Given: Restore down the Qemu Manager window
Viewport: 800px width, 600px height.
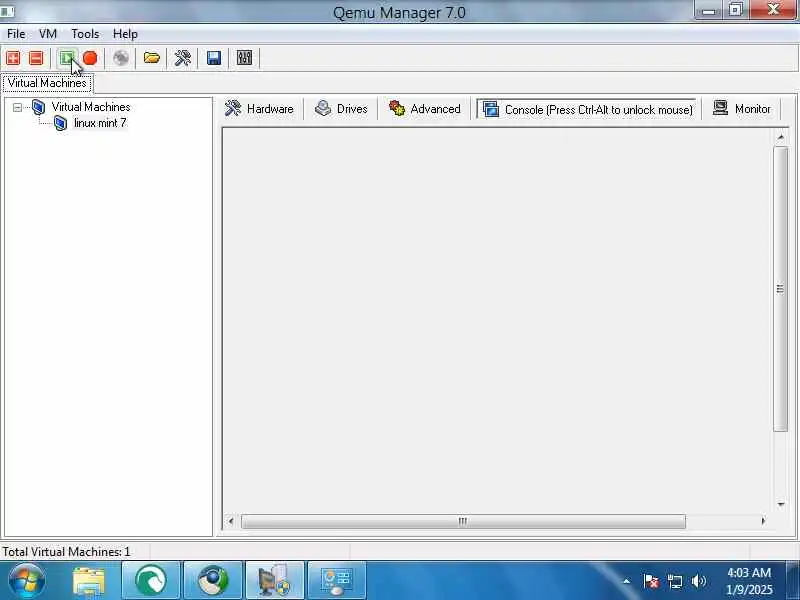Looking at the screenshot, I should tap(736, 11).
